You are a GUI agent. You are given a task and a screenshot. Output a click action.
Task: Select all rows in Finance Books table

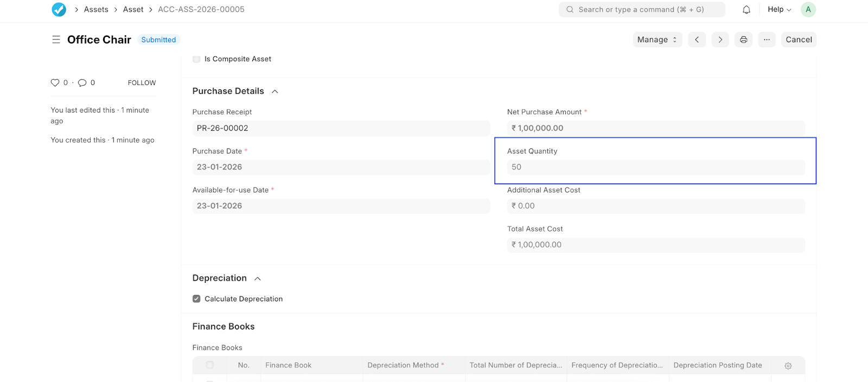[x=209, y=365]
